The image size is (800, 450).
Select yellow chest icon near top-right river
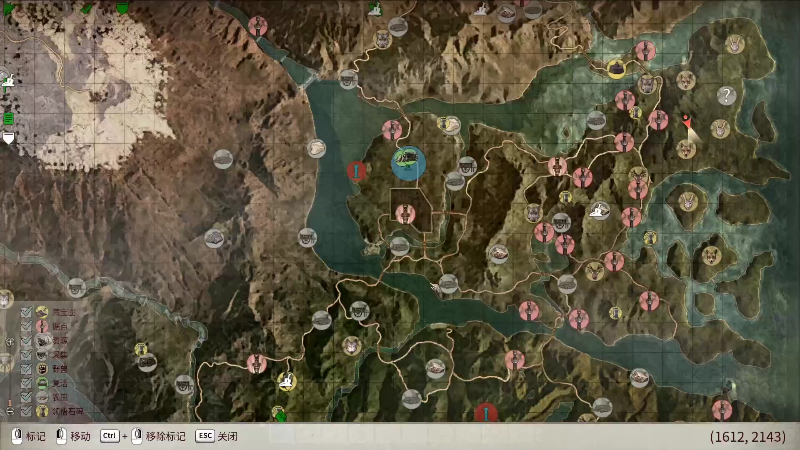616,69
